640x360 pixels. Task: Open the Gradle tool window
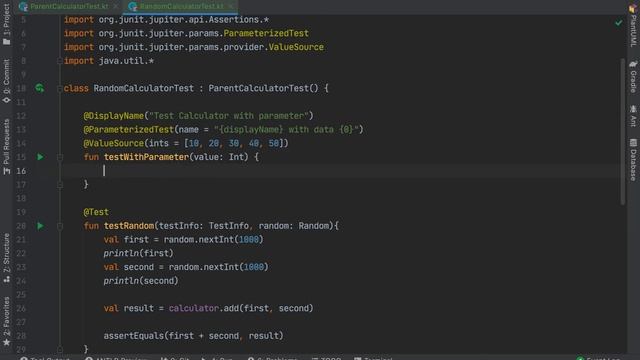pyautogui.click(x=633, y=76)
